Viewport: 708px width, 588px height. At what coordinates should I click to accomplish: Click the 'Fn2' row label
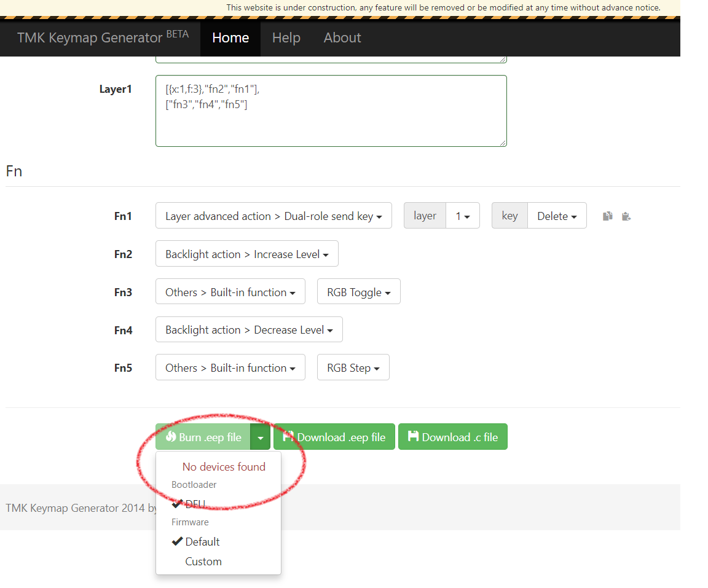[124, 254]
